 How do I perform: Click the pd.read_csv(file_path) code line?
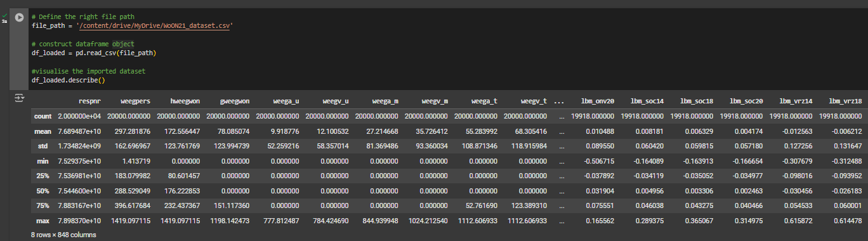(x=93, y=53)
